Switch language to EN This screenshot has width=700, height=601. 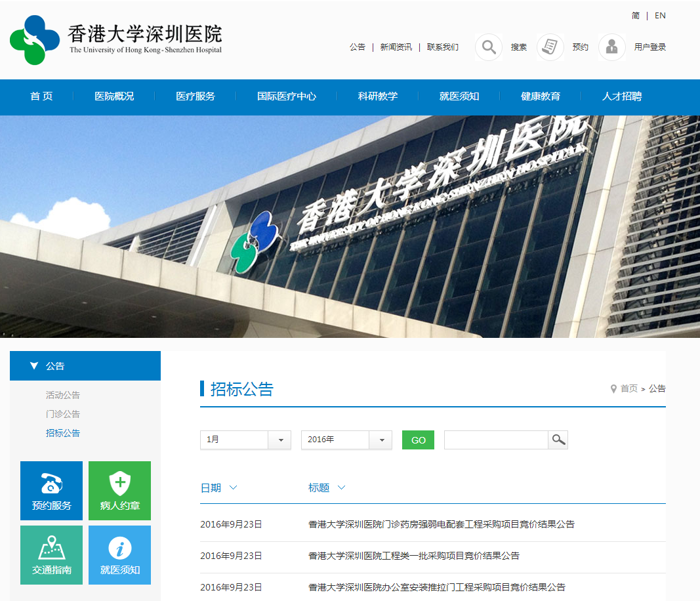click(x=660, y=15)
